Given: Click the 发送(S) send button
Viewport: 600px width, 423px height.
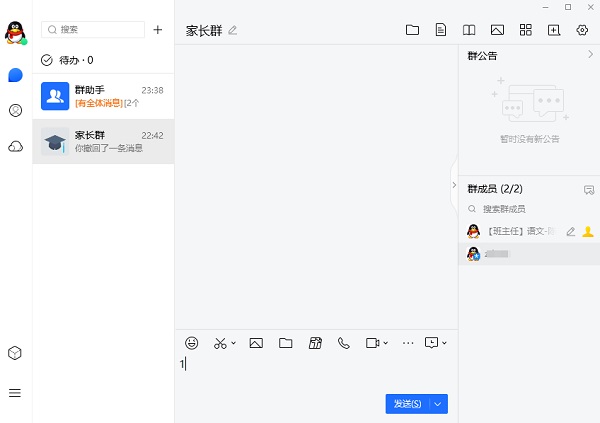Looking at the screenshot, I should click(407, 404).
